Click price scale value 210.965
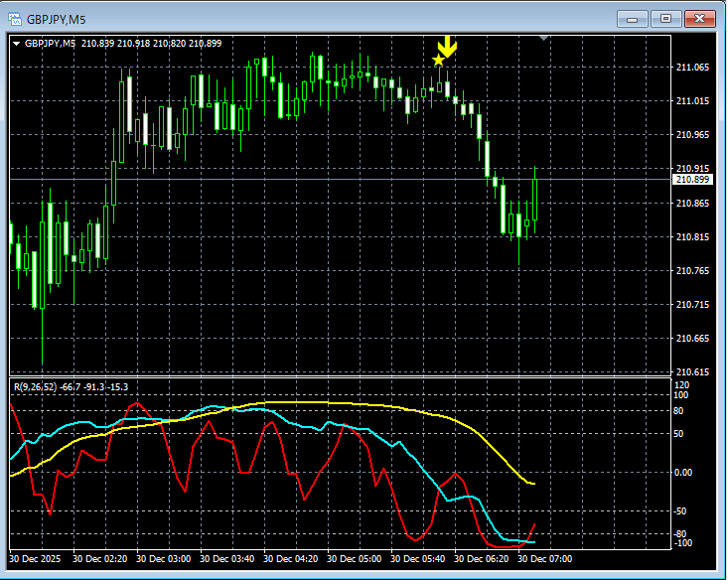This screenshot has width=728, height=580. coord(692,135)
